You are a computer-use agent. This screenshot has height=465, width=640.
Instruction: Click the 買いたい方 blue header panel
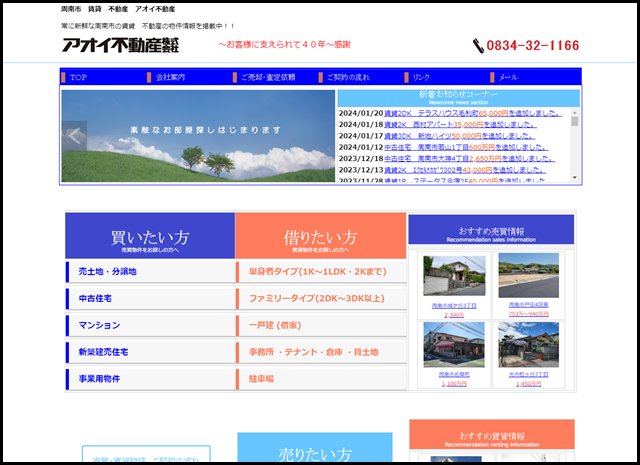150,236
